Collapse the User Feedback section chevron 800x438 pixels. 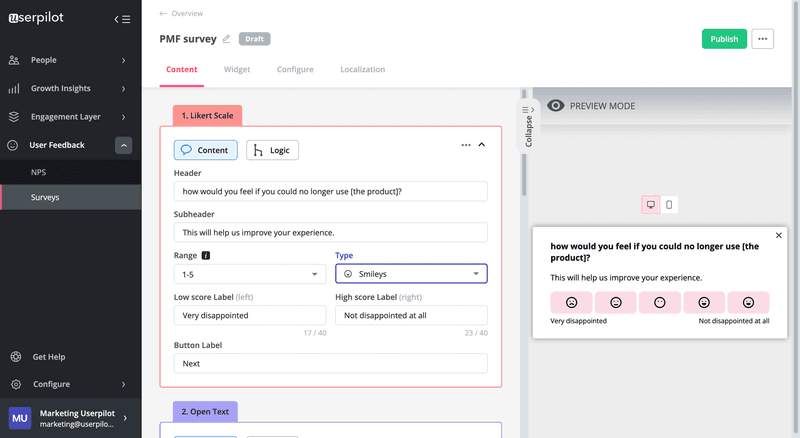click(x=123, y=145)
